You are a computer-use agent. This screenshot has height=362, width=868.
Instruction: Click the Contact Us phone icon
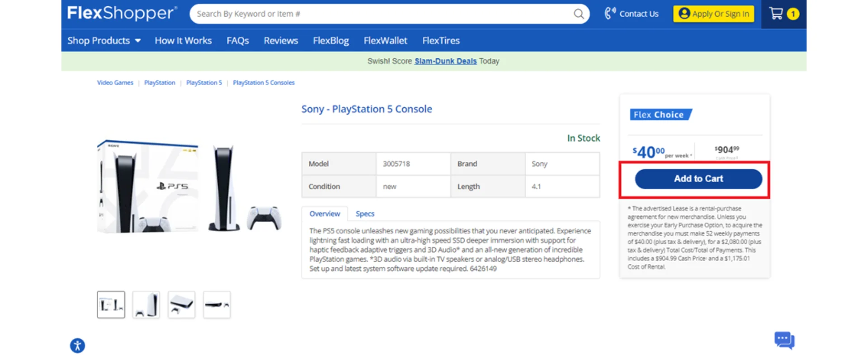pyautogui.click(x=609, y=13)
